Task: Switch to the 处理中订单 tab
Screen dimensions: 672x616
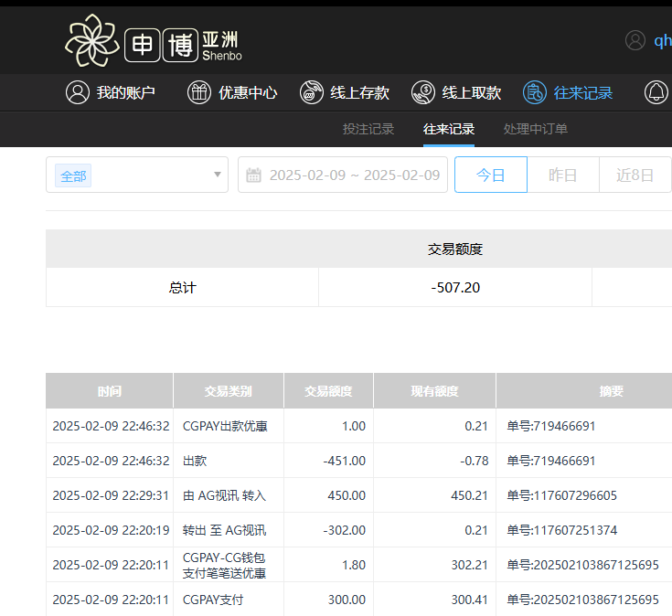Action: click(536, 129)
